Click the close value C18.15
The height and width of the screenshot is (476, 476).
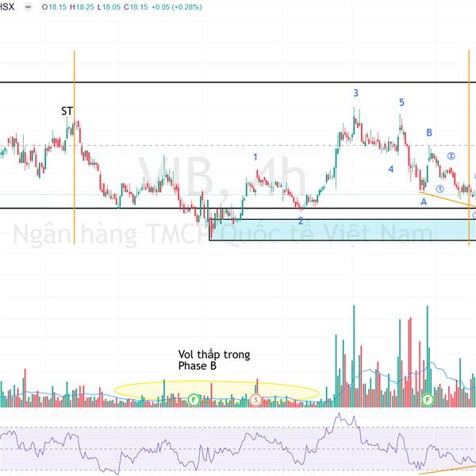(136, 7)
